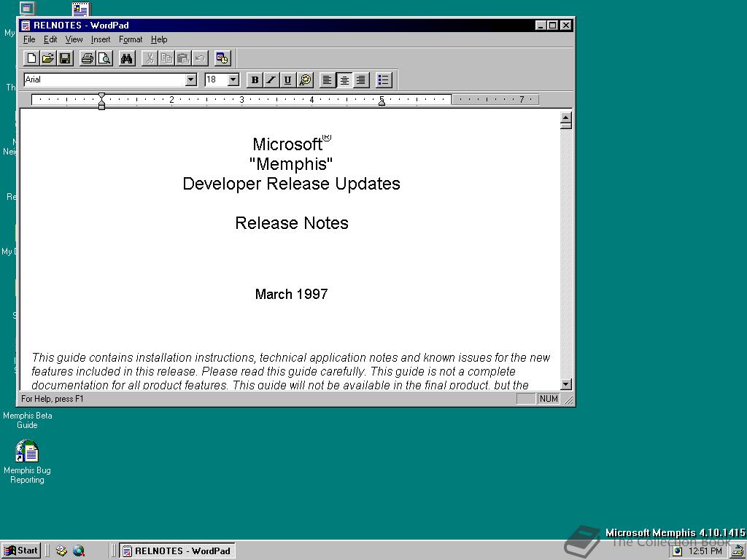Click the right indent marker on ruler

tap(382, 102)
